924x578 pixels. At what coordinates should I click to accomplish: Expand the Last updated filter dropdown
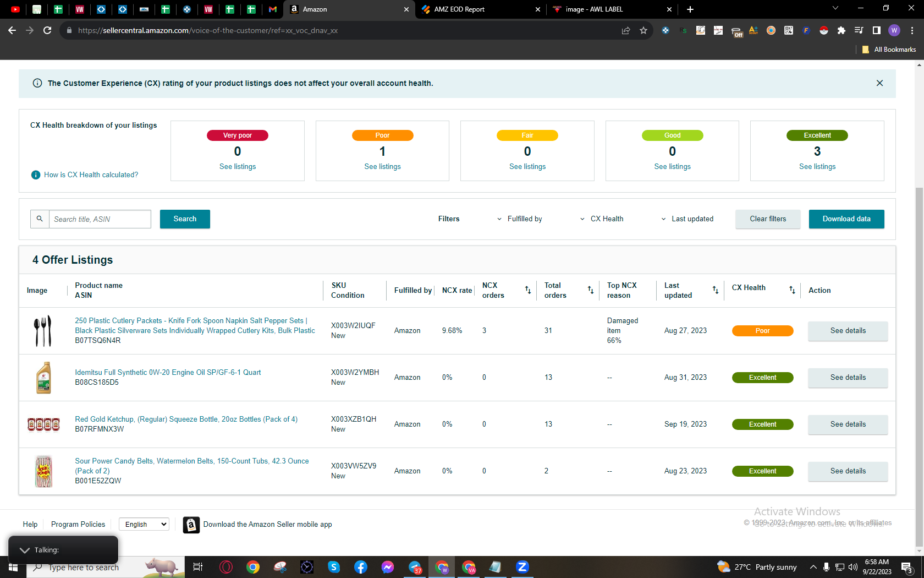click(x=687, y=219)
